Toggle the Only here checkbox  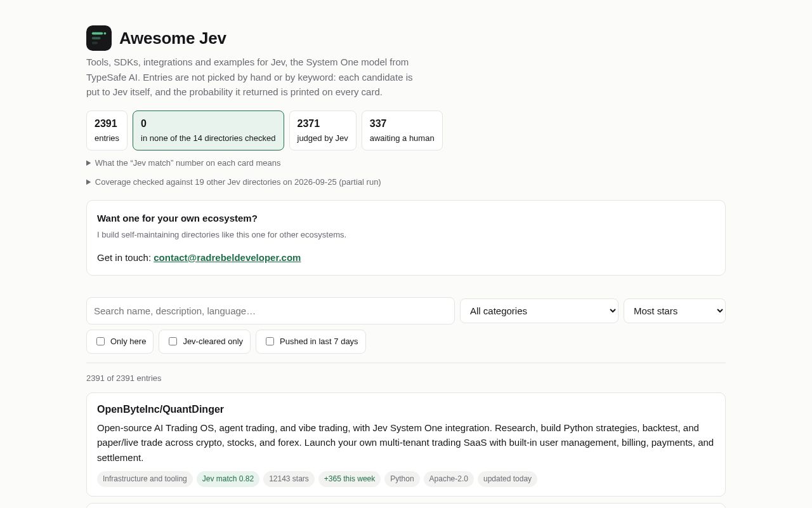point(100,342)
